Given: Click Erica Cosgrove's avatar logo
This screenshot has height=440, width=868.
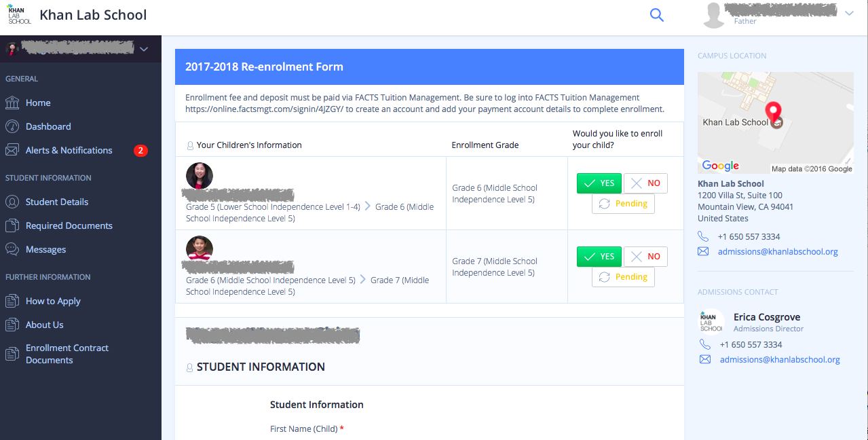Looking at the screenshot, I should [x=711, y=322].
